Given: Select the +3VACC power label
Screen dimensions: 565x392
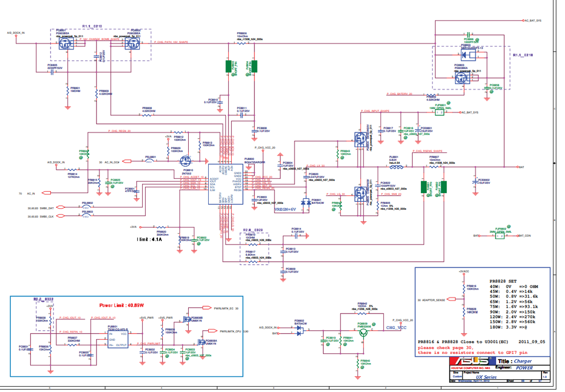Looking at the screenshot, I should pyautogui.click(x=464, y=271).
